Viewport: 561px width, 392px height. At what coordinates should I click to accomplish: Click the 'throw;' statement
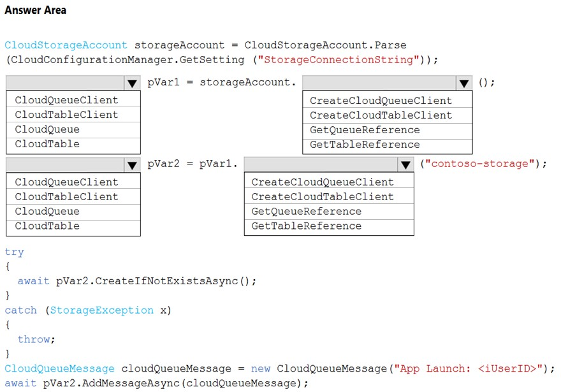pos(36,340)
